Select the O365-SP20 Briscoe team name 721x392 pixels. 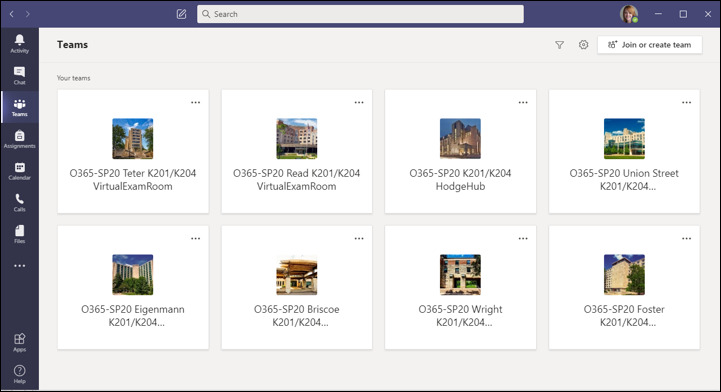click(297, 316)
